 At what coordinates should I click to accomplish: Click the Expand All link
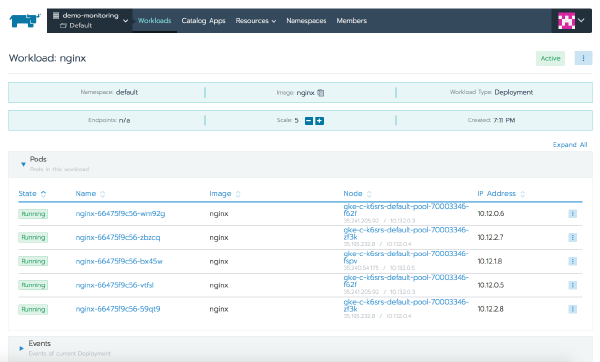pos(570,145)
